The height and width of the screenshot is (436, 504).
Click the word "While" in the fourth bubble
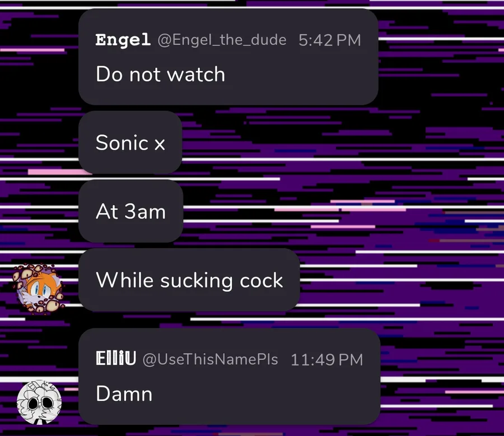pos(125,280)
